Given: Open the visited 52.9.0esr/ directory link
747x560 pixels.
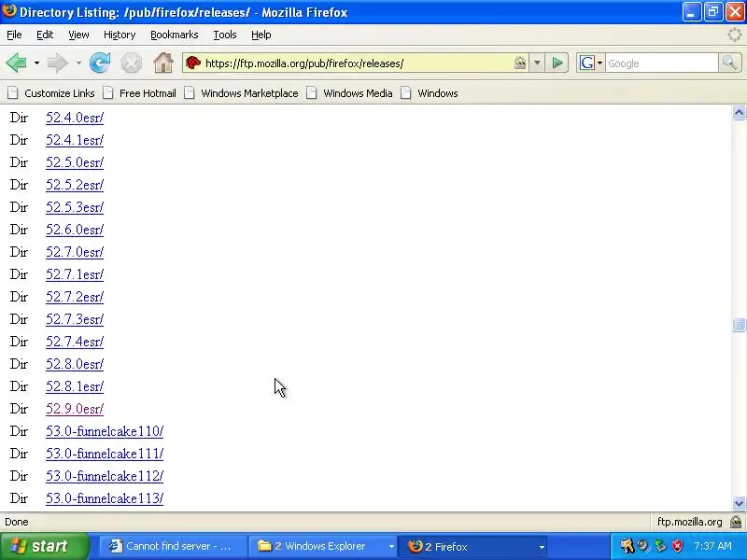Looking at the screenshot, I should point(75,409).
